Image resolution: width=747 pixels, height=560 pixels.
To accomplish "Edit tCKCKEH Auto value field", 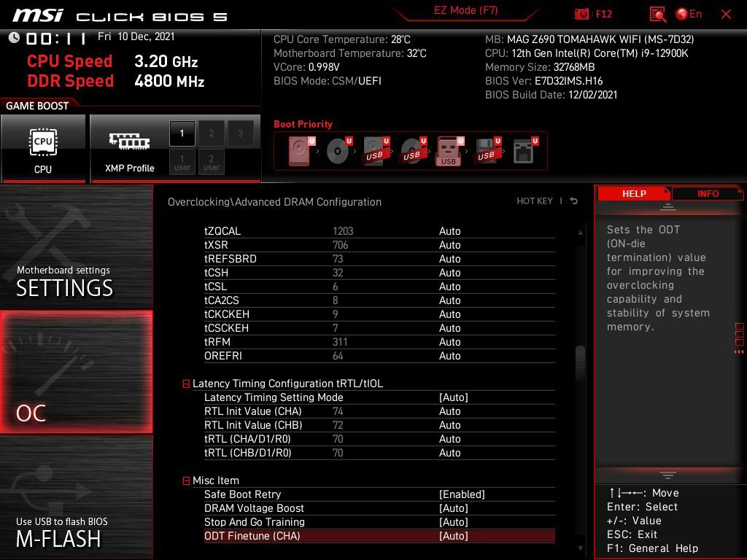I will click(449, 314).
